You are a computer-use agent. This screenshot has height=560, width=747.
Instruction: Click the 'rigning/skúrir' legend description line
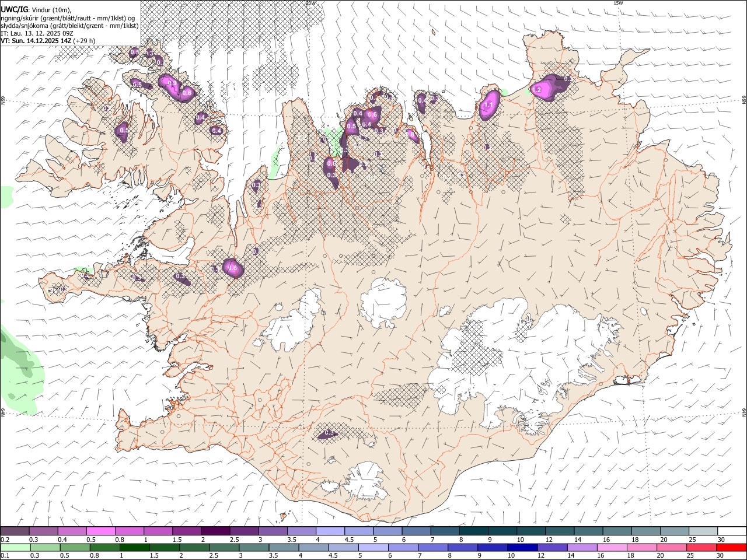point(68,17)
